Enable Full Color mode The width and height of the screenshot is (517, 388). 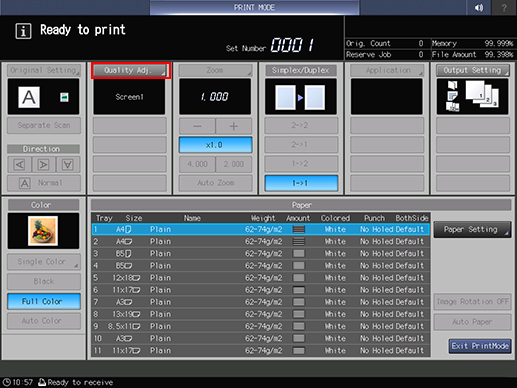(x=44, y=301)
